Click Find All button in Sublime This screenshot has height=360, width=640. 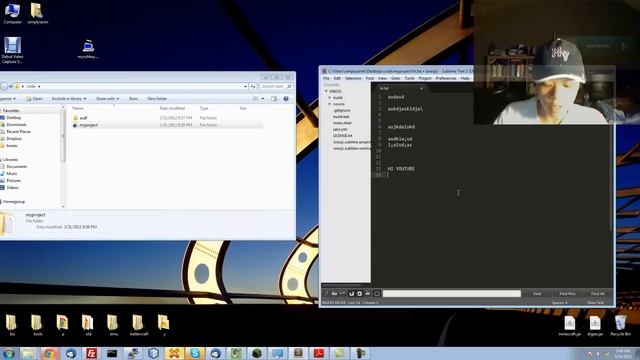coord(598,293)
